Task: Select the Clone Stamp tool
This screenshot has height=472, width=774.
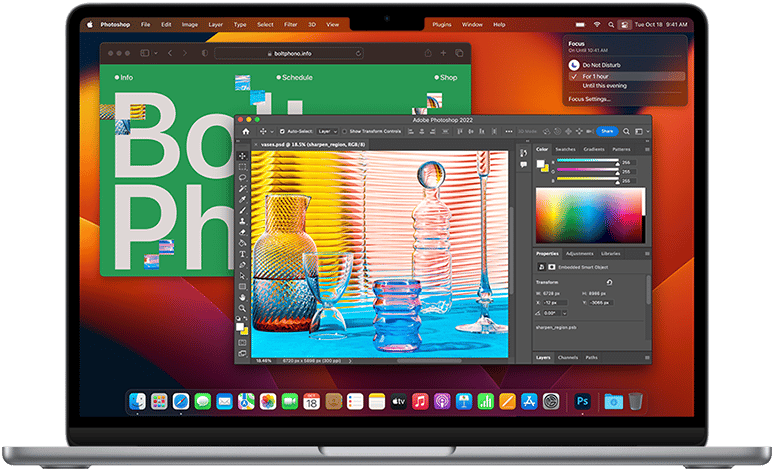Action: click(242, 221)
